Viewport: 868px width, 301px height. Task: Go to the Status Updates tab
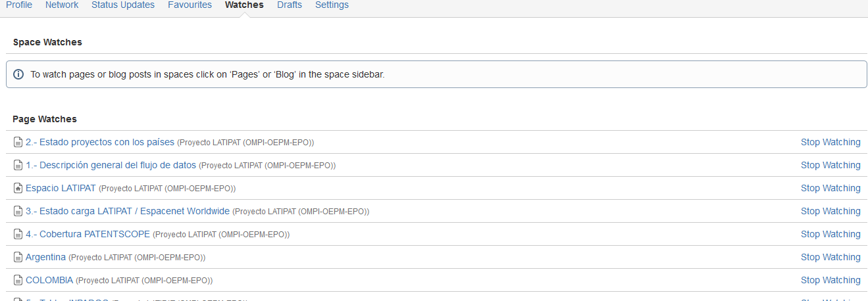pos(123,5)
